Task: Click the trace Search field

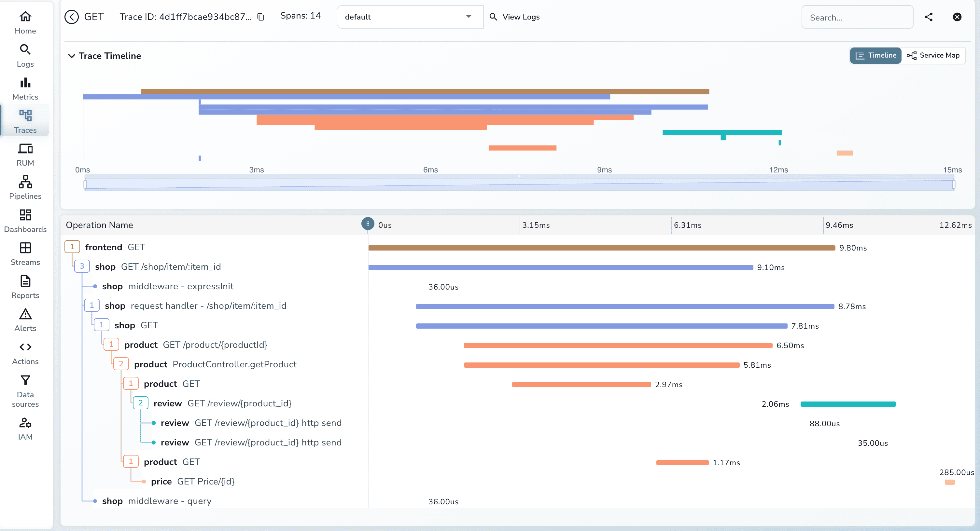Action: 857,18
